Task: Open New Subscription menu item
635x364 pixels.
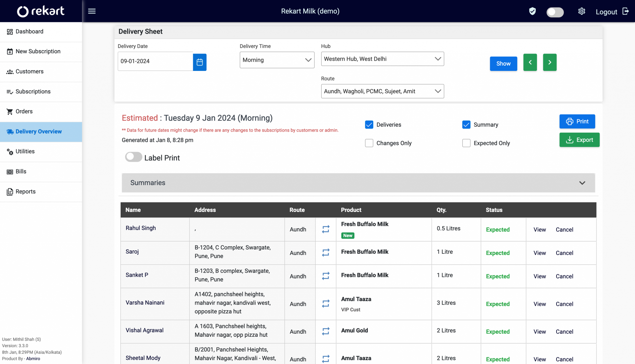Action: coord(41,51)
